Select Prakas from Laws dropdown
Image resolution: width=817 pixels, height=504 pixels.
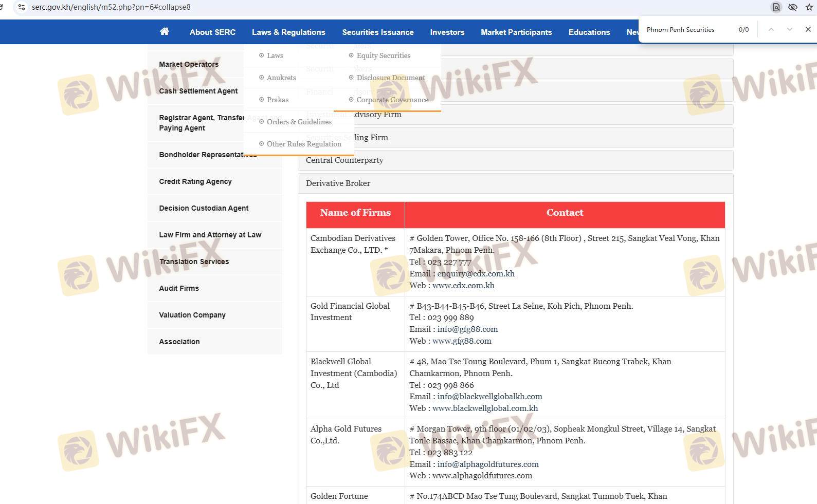277,100
